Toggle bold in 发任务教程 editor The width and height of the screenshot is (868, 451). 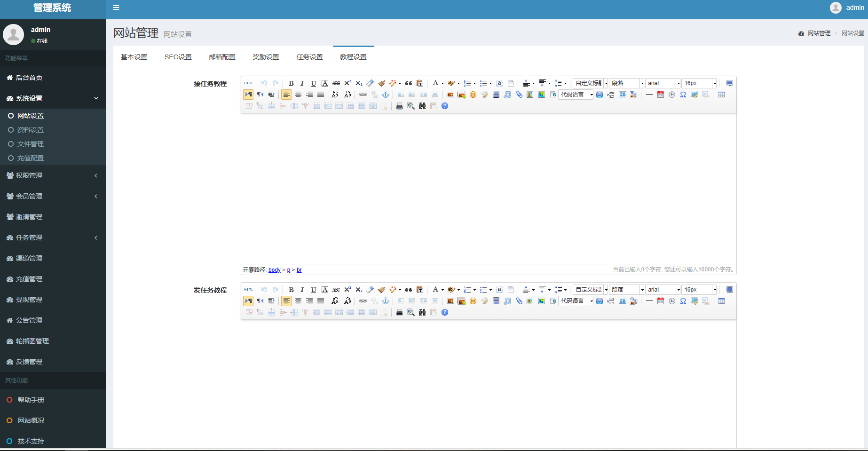[291, 290]
